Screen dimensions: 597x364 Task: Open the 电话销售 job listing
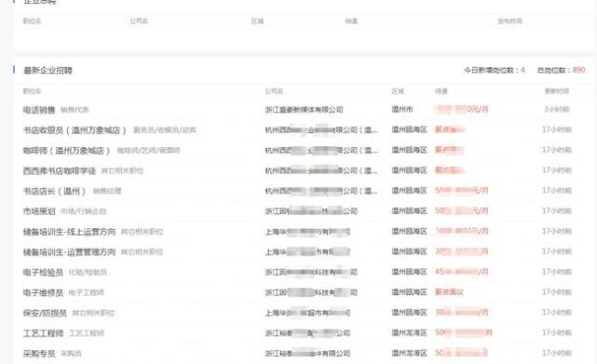[x=39, y=110]
